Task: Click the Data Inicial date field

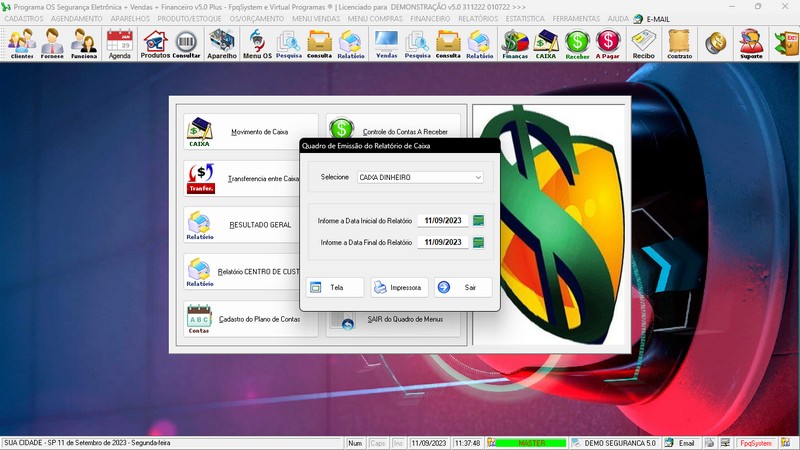Action: 442,221
